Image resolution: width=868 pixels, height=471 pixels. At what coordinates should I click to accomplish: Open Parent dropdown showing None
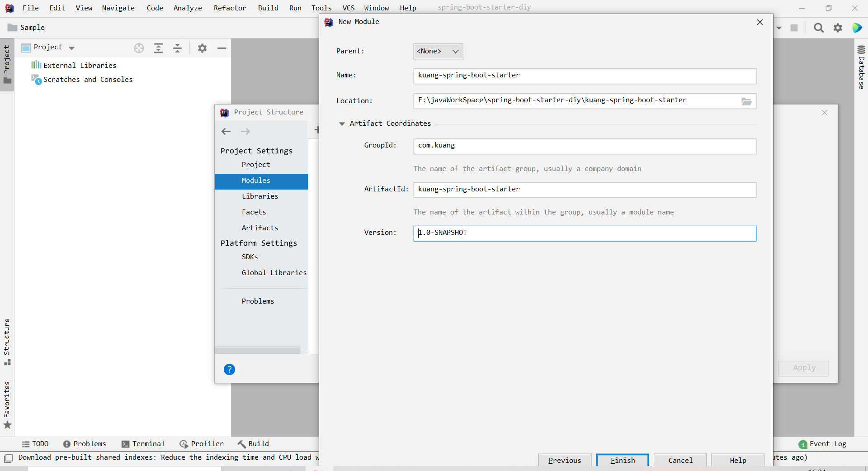coord(438,51)
